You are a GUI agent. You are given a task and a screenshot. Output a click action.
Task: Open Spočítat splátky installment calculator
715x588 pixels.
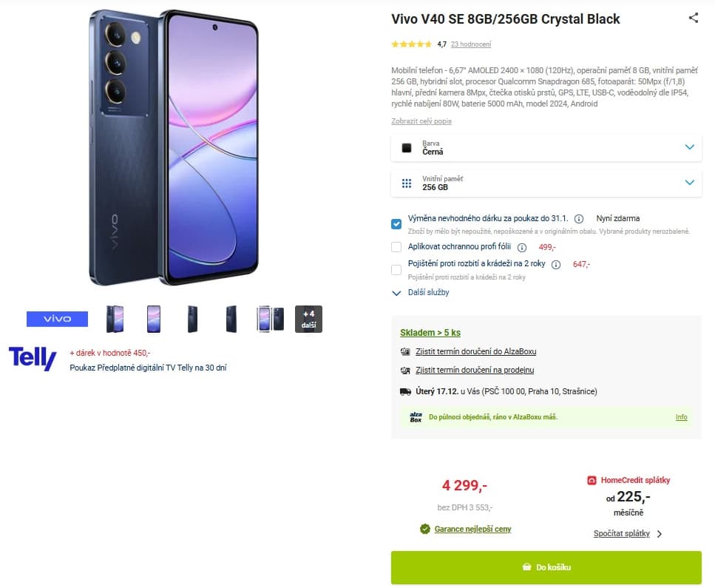click(x=627, y=533)
